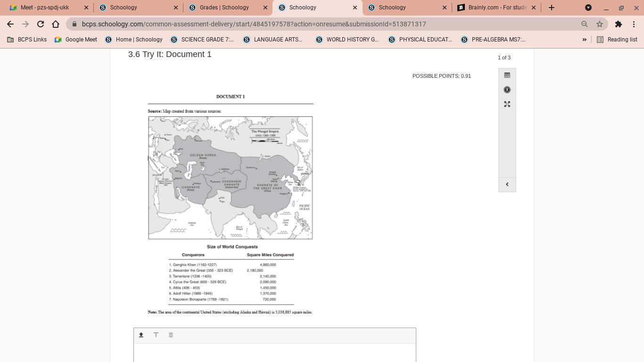The image size is (644, 362).
Task: Open the accessibility options icon
Action: tap(507, 90)
